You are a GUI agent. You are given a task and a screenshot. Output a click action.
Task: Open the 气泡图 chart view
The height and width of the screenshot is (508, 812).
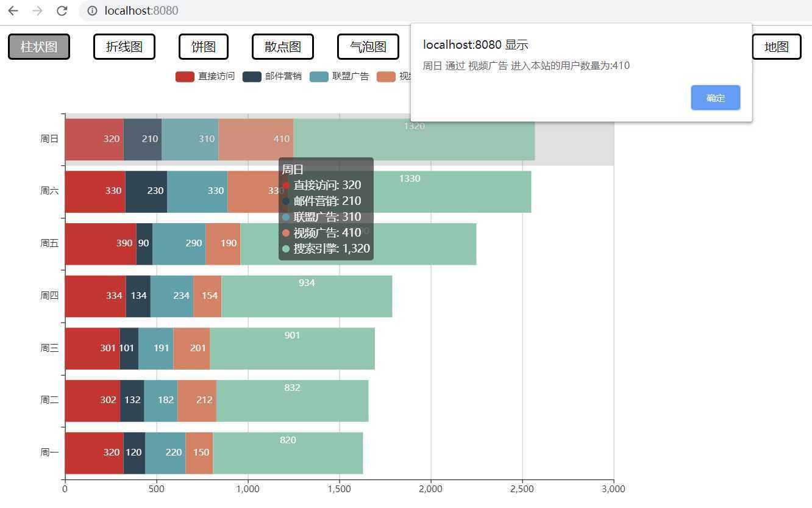[x=368, y=47]
